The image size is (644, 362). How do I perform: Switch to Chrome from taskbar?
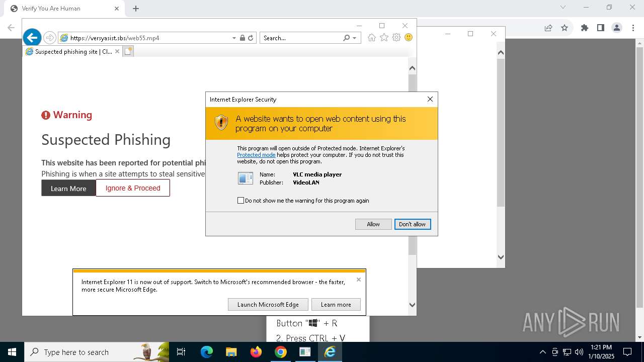(x=281, y=352)
